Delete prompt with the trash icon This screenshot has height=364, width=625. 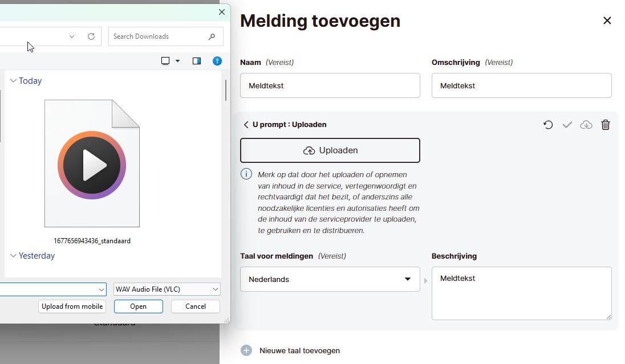pyautogui.click(x=606, y=125)
